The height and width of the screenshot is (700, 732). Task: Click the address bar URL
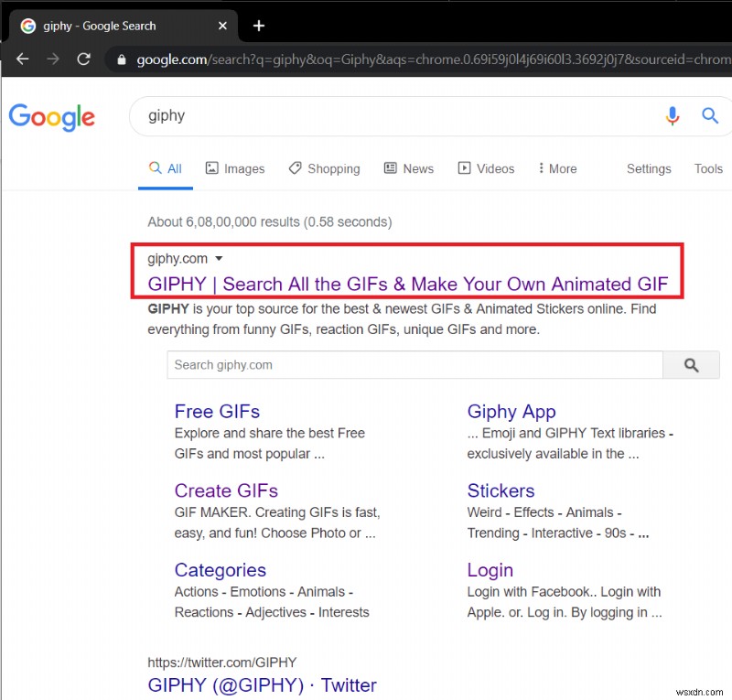(x=433, y=59)
